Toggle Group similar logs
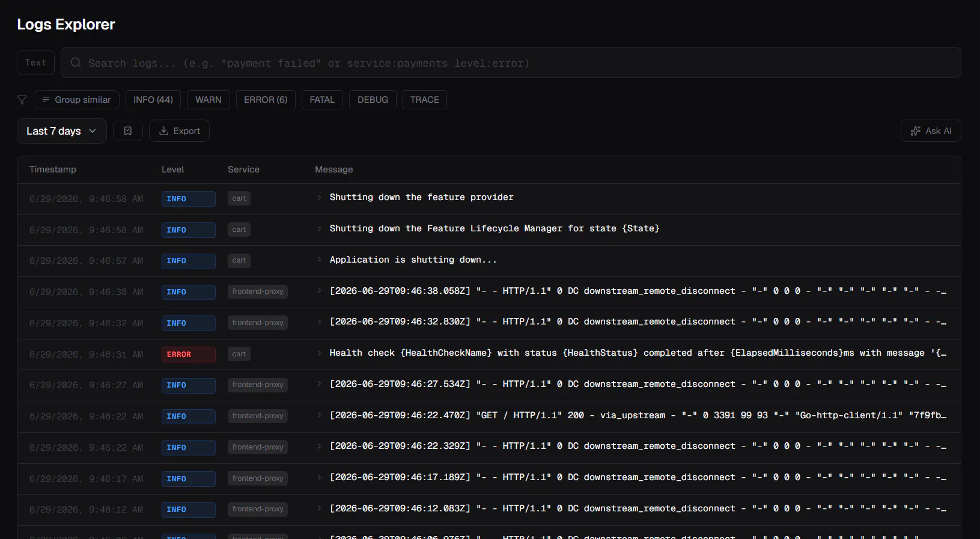This screenshot has height=539, width=980. coord(76,100)
